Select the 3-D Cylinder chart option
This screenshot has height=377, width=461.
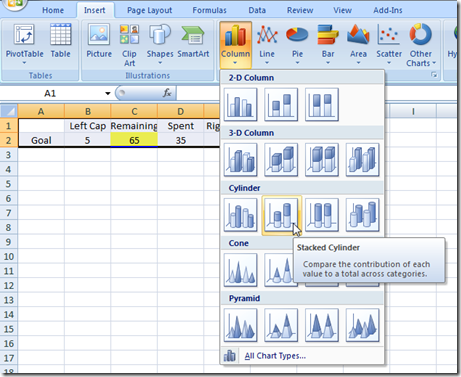pos(362,215)
